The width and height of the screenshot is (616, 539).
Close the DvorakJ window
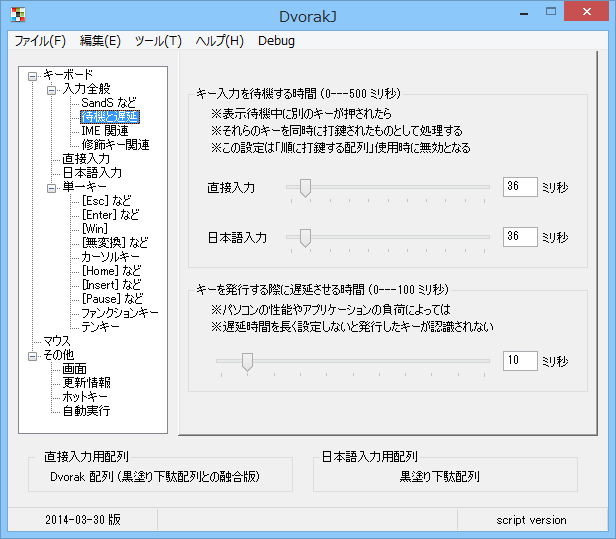click(587, 11)
